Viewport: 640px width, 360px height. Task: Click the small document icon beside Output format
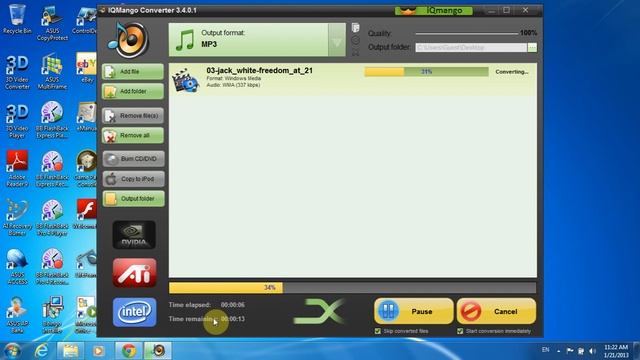pyautogui.click(x=356, y=27)
